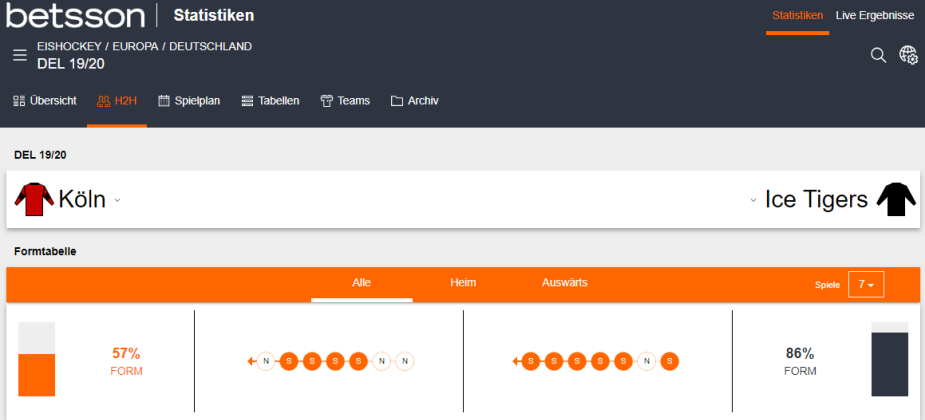925x420 pixels.
Task: Click the DEL 19/20 league title
Action: [x=71, y=64]
